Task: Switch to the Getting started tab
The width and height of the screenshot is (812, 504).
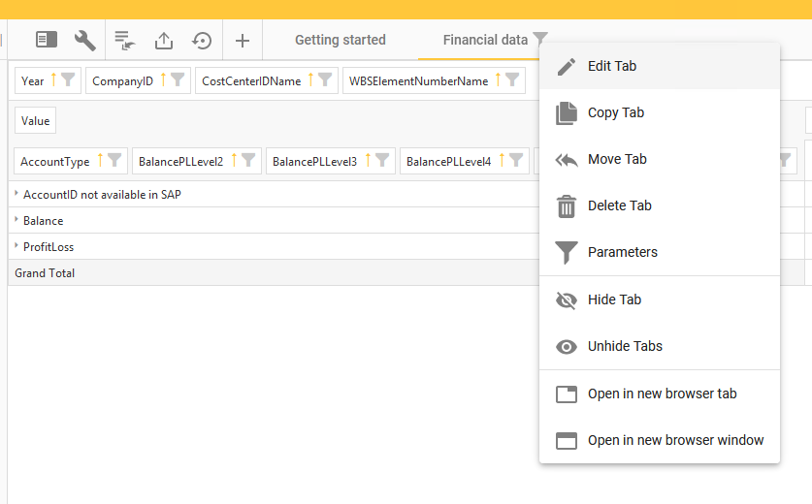Action: (341, 40)
